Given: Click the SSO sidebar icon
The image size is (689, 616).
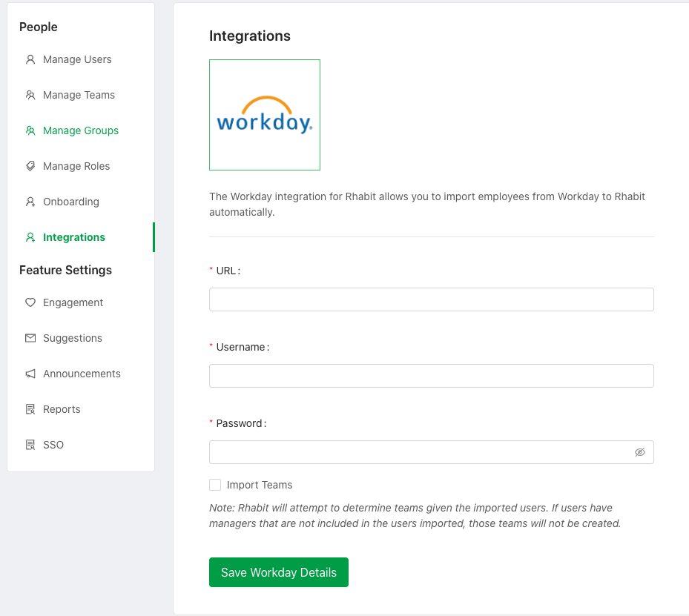Looking at the screenshot, I should click(30, 445).
